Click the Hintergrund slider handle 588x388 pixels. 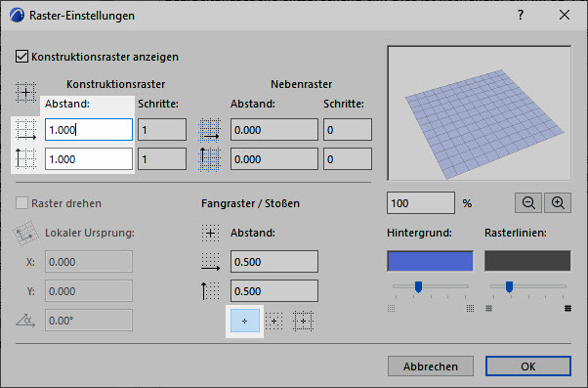[418, 287]
